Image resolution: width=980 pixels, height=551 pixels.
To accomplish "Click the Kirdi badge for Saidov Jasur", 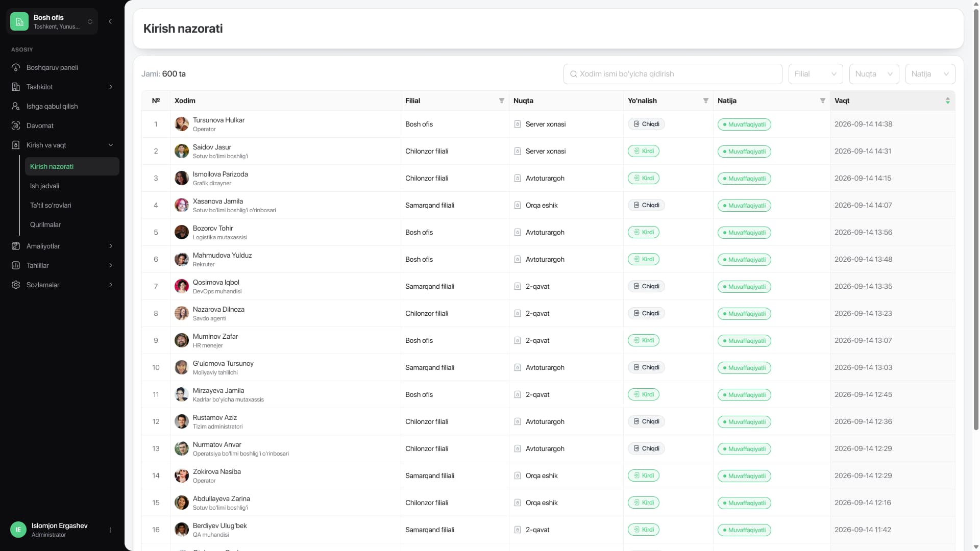I will [644, 151].
